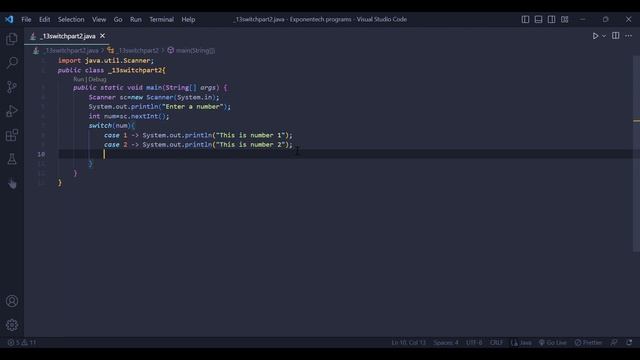Click Prettier status bar item
Viewport: 640px width, 360px height.
tap(588, 342)
